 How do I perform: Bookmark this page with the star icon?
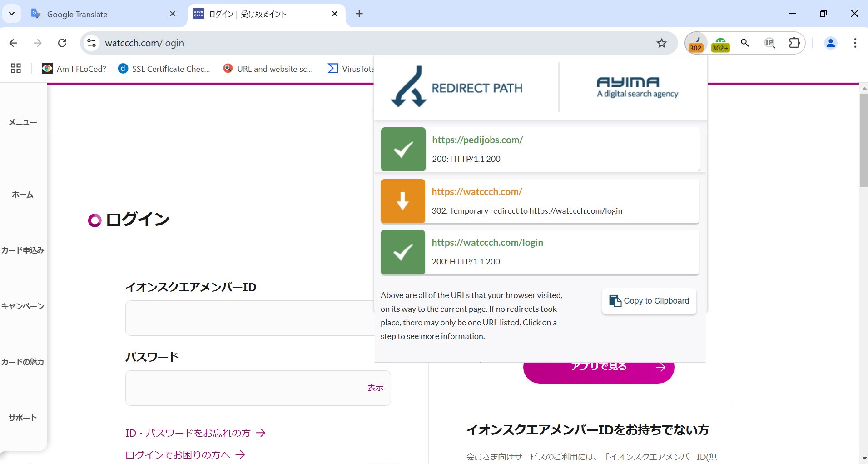click(662, 43)
